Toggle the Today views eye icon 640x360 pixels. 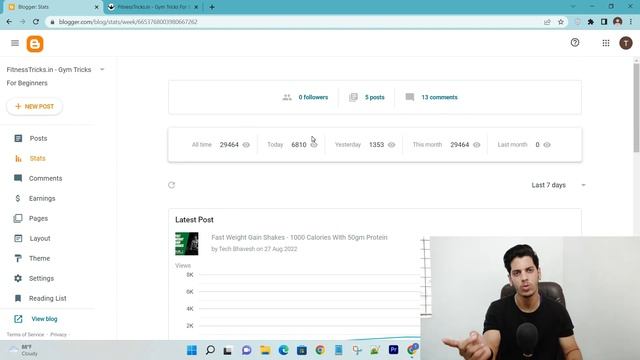pyautogui.click(x=314, y=144)
